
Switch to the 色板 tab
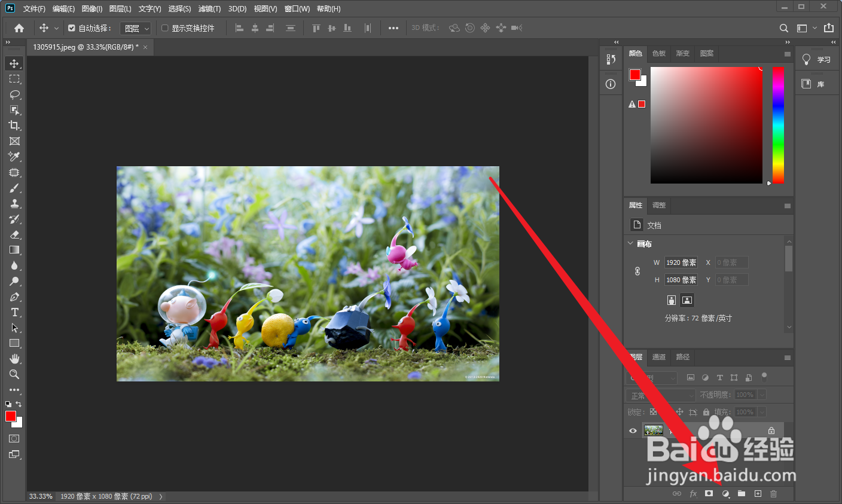coord(658,53)
